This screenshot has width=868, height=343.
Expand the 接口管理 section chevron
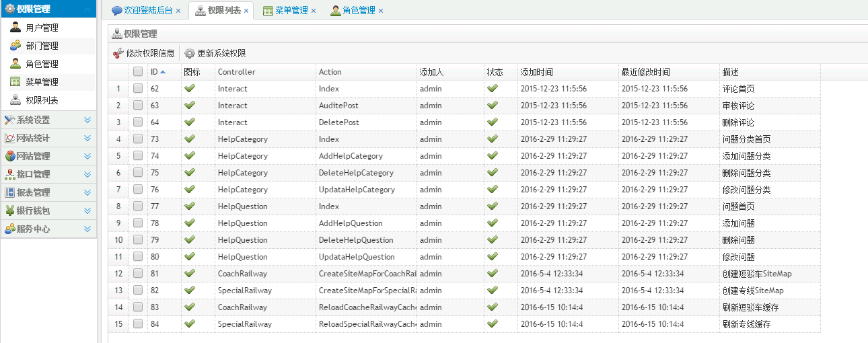[x=87, y=174]
